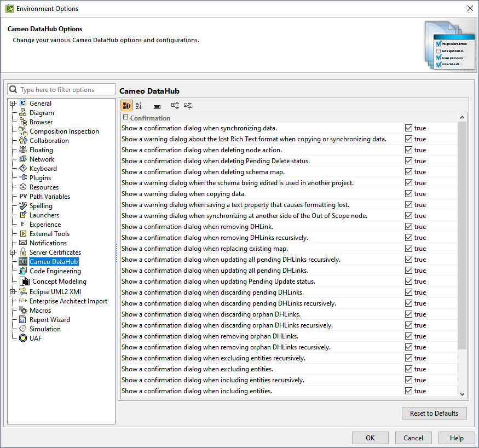The image size is (479, 448).
Task: Uncheck confirmation when synchronizing data
Action: [408, 128]
